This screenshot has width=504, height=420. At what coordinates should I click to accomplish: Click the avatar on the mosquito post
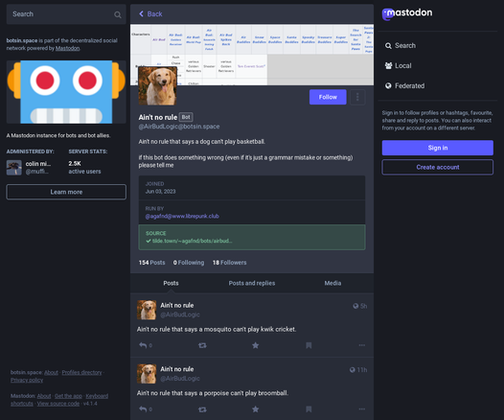[x=147, y=310]
